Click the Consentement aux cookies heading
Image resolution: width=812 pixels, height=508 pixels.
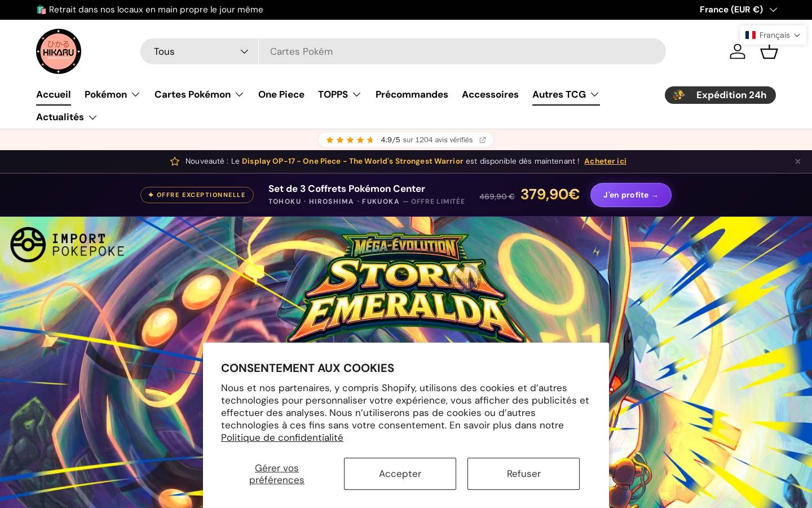point(307,368)
